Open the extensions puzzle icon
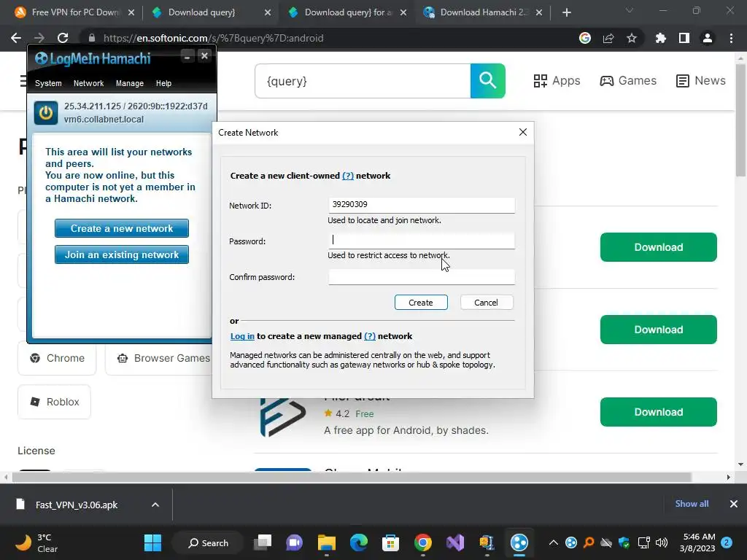 pos(661,38)
